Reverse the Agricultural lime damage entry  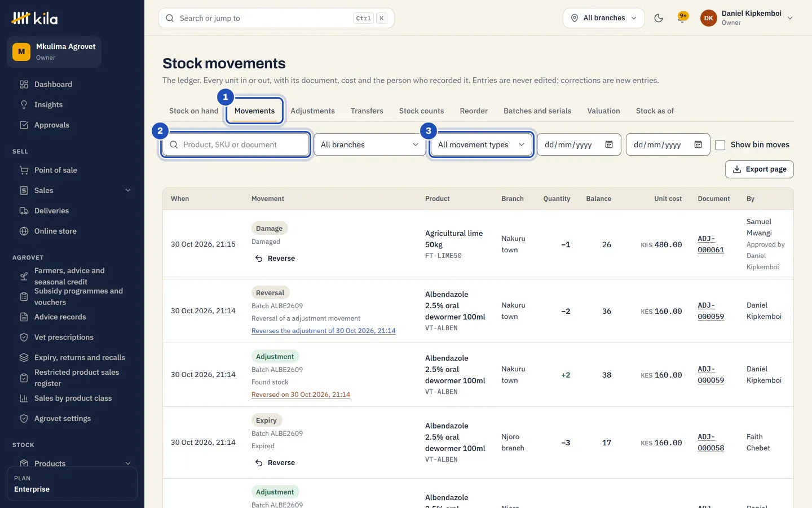(275, 258)
